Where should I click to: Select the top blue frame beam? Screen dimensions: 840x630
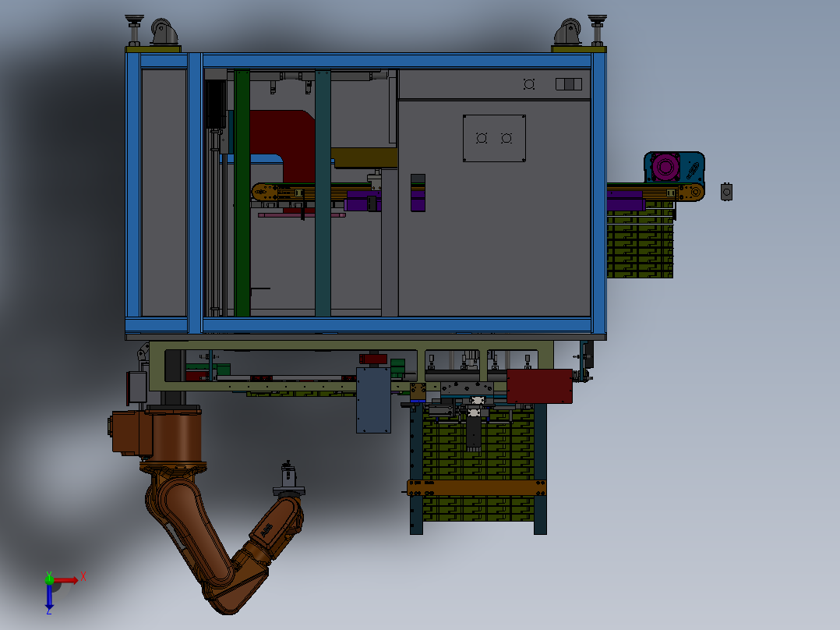pos(397,61)
